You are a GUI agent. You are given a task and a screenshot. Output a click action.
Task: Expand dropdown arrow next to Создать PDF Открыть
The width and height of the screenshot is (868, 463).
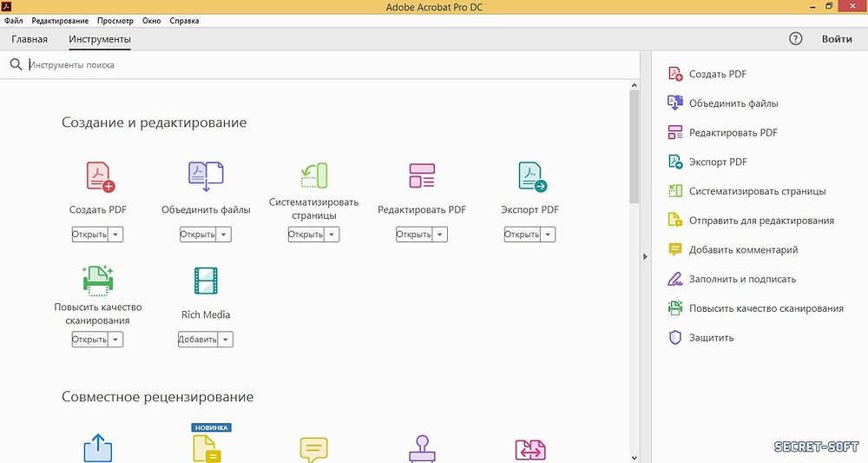tap(115, 235)
